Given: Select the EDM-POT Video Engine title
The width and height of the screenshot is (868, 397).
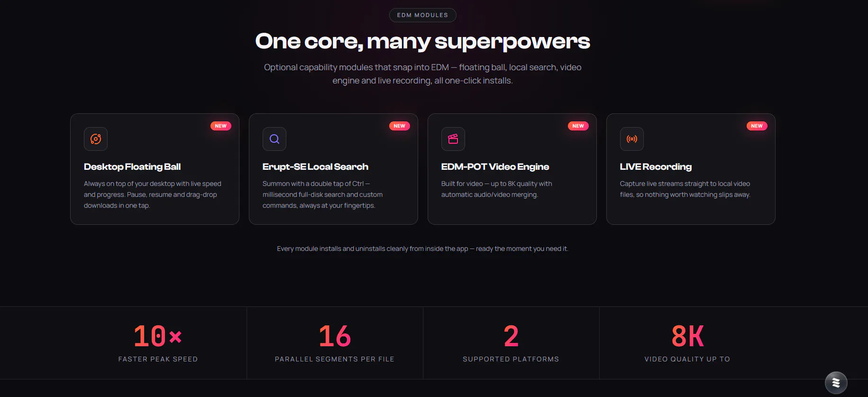Looking at the screenshot, I should [495, 167].
